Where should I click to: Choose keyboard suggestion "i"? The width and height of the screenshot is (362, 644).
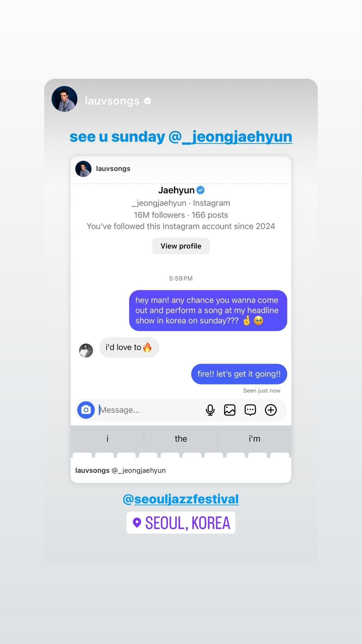[107, 438]
